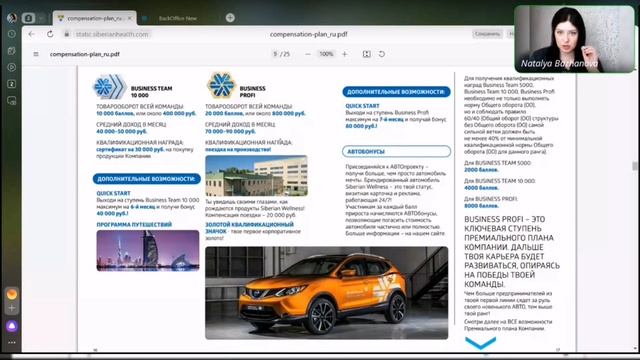Click the "70 000–90 000 руб." income text
Image resolution: width=640 pixels, height=360 pixels.
[x=230, y=131]
